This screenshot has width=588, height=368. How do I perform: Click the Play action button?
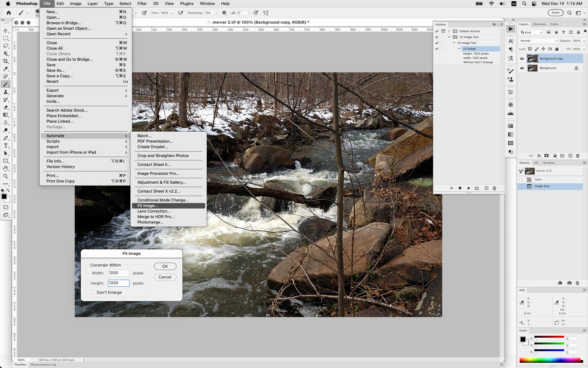[469, 188]
